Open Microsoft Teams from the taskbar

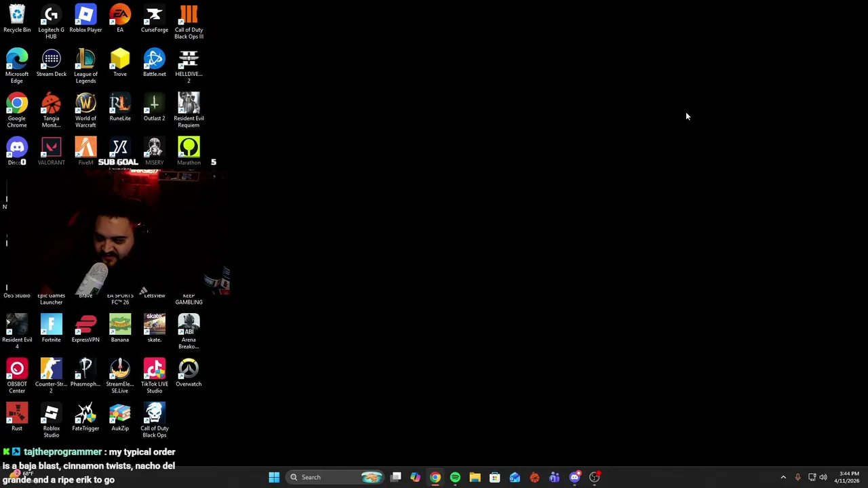[x=555, y=477]
